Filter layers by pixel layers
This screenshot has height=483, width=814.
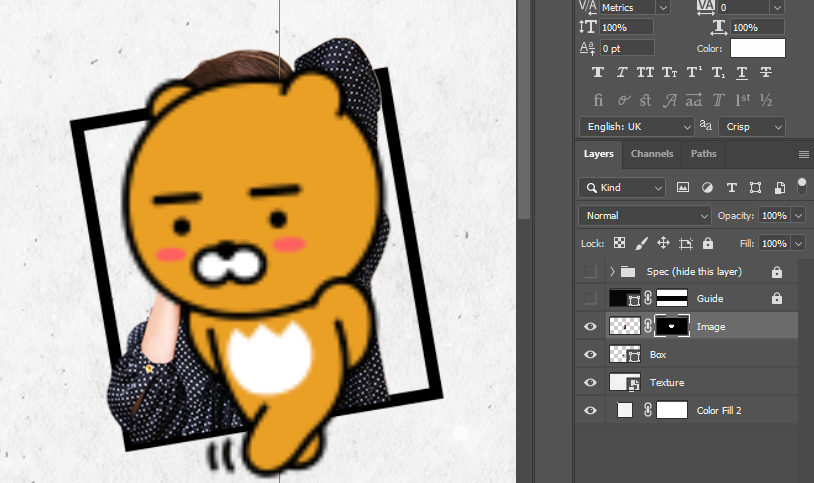point(683,187)
